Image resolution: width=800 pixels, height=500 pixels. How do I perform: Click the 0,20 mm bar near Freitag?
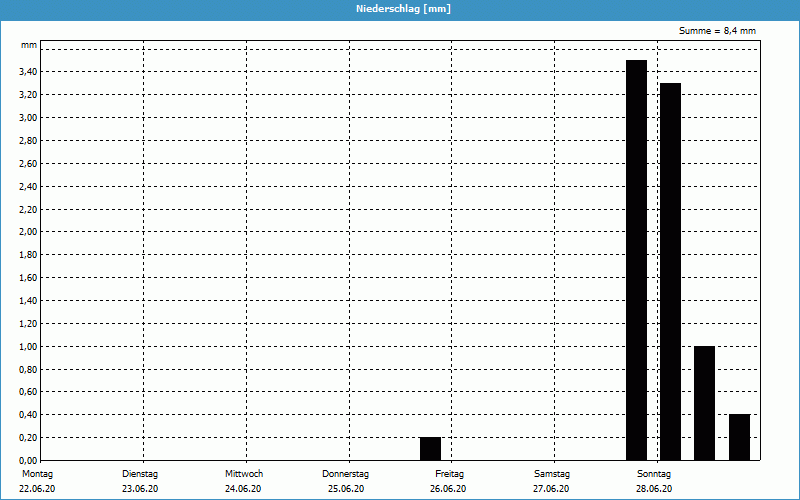[431, 449]
